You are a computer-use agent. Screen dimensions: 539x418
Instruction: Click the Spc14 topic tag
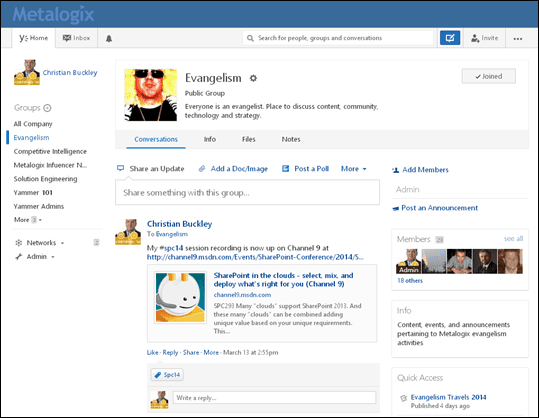(167, 375)
